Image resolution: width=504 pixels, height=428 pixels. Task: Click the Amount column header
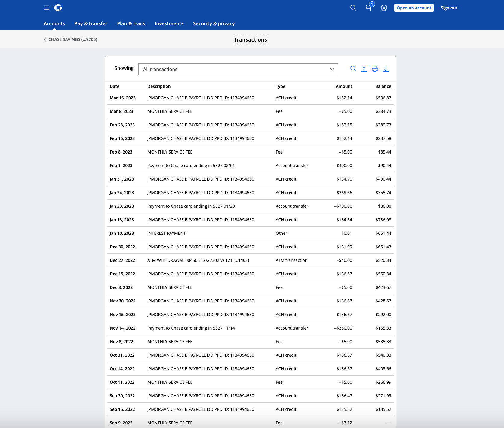(344, 86)
